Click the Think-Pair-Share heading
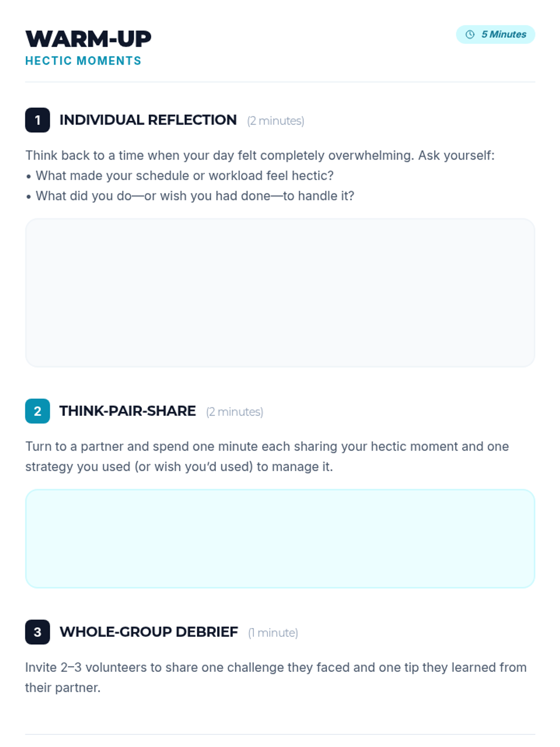This screenshot has height=747, width=560. pos(127,411)
